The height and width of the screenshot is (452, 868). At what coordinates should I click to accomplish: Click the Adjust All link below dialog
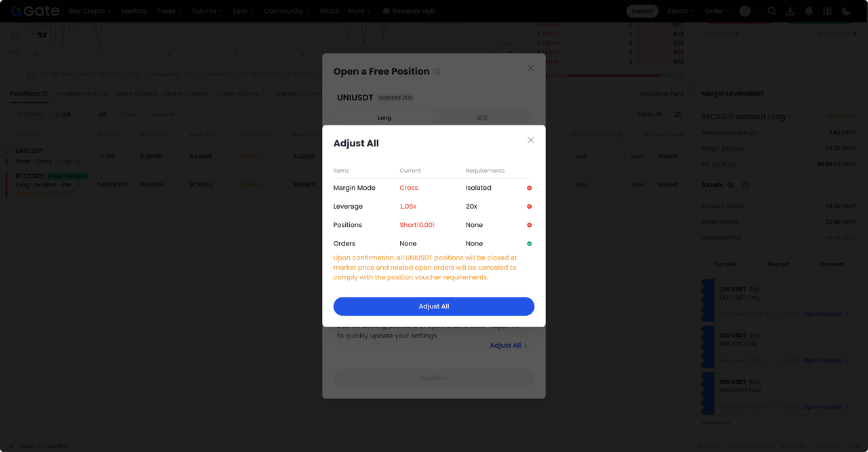coord(508,346)
